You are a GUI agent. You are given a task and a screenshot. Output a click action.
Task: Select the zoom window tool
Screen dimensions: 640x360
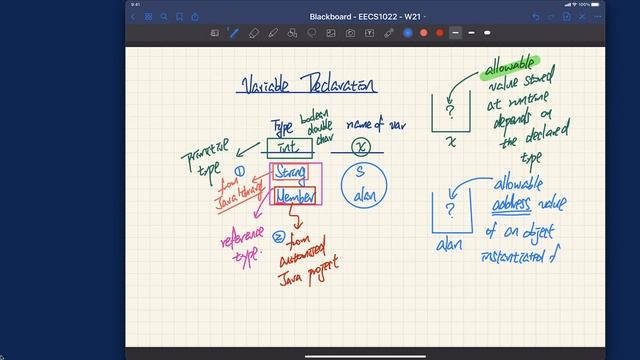click(x=214, y=33)
